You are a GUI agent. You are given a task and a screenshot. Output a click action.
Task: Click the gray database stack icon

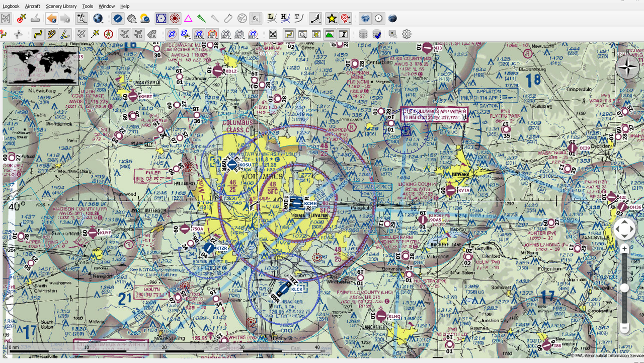point(363,34)
